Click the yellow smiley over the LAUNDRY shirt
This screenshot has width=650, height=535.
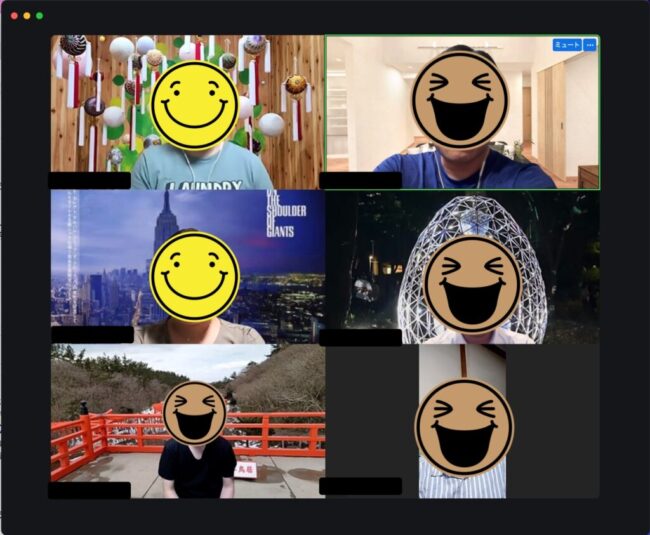click(x=194, y=106)
